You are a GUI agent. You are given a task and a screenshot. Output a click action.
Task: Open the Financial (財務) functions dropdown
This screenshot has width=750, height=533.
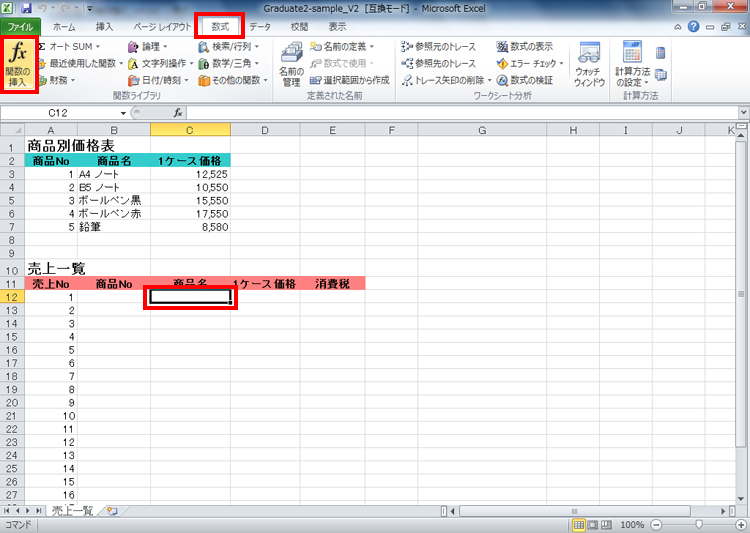(57, 80)
